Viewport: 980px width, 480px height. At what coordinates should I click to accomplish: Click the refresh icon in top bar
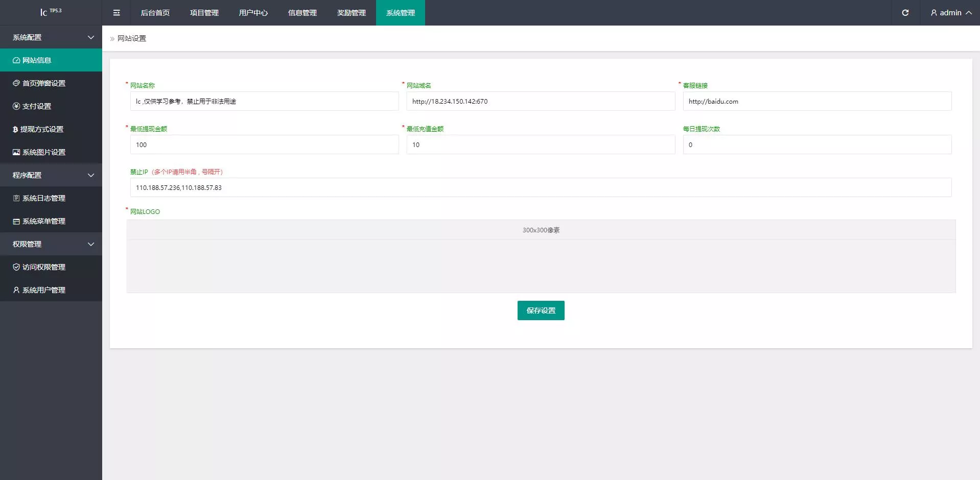[905, 13]
